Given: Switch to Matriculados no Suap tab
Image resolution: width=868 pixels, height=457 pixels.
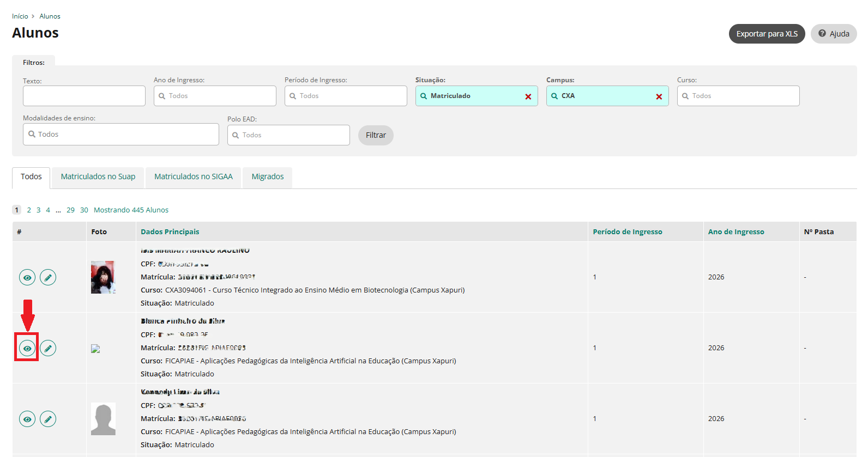Looking at the screenshot, I should tap(98, 178).
